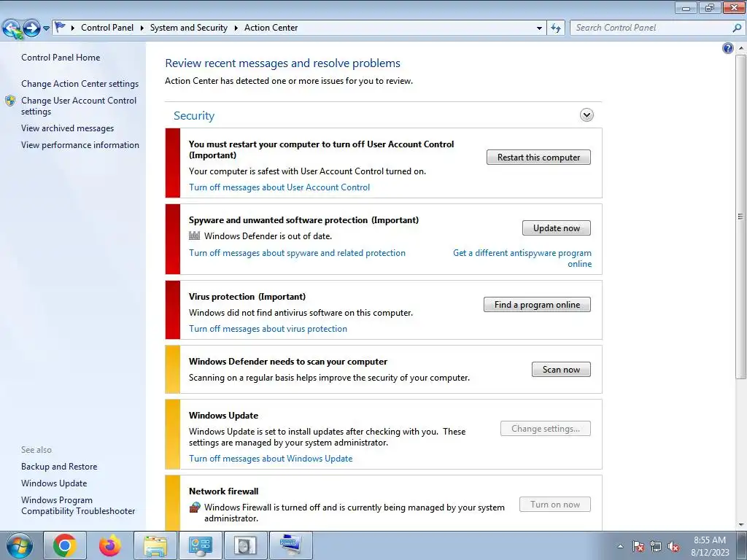This screenshot has width=747, height=560.
Task: Click the muted volume tray icon
Action: point(673,546)
